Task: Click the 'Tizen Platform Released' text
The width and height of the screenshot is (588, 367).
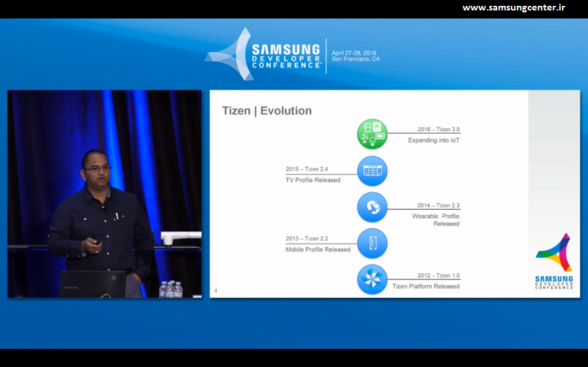Action: (426, 286)
